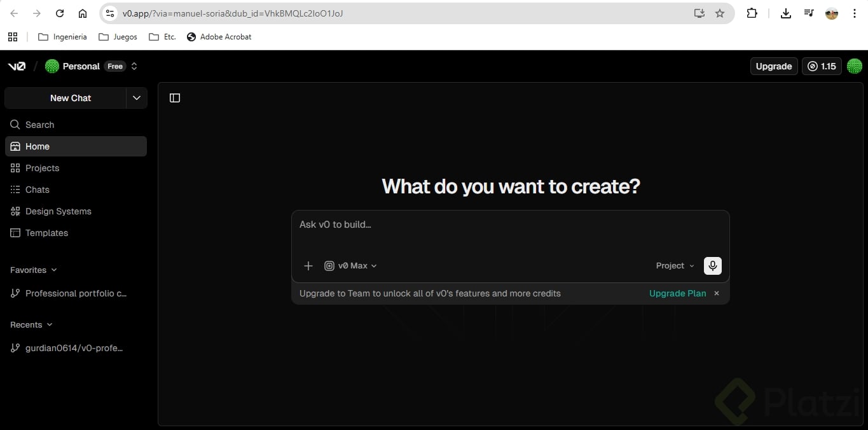Open the Etc. bookmarks folder
The height and width of the screenshot is (430, 868).
pyautogui.click(x=162, y=37)
